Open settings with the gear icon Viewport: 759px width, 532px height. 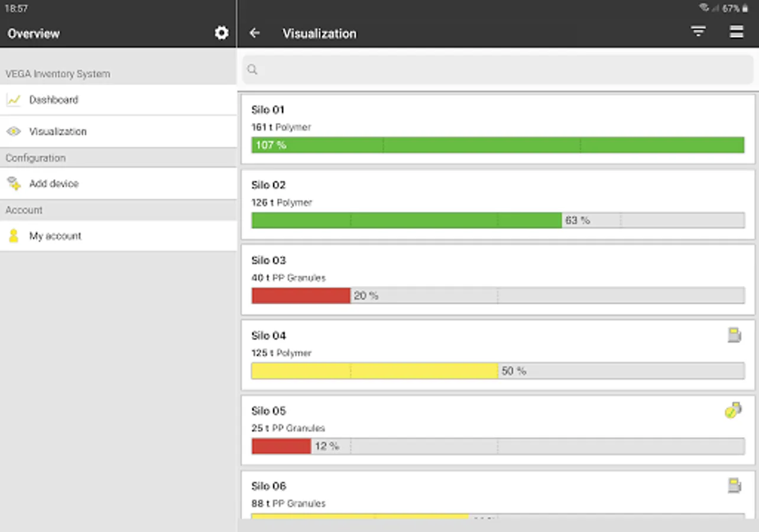[x=221, y=33]
